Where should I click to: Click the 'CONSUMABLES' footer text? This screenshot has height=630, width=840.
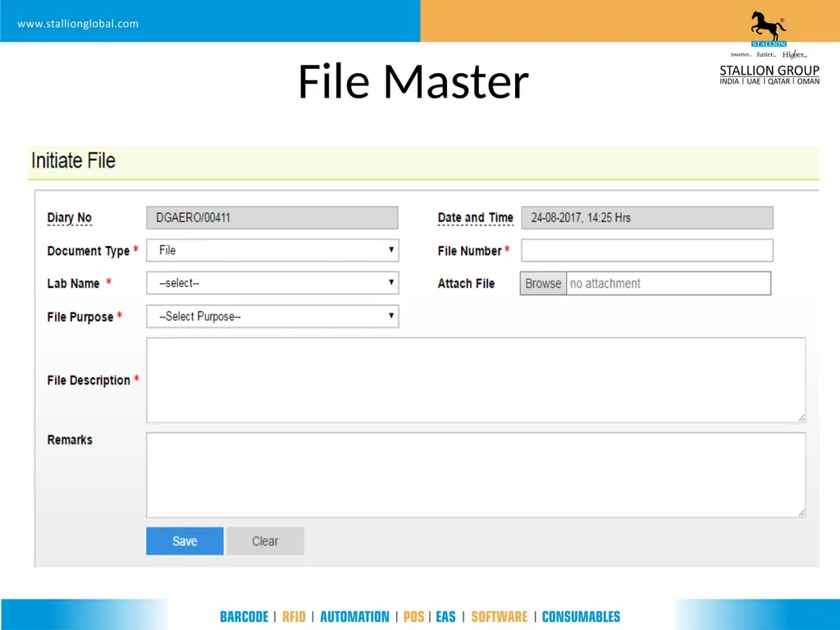[x=582, y=617]
